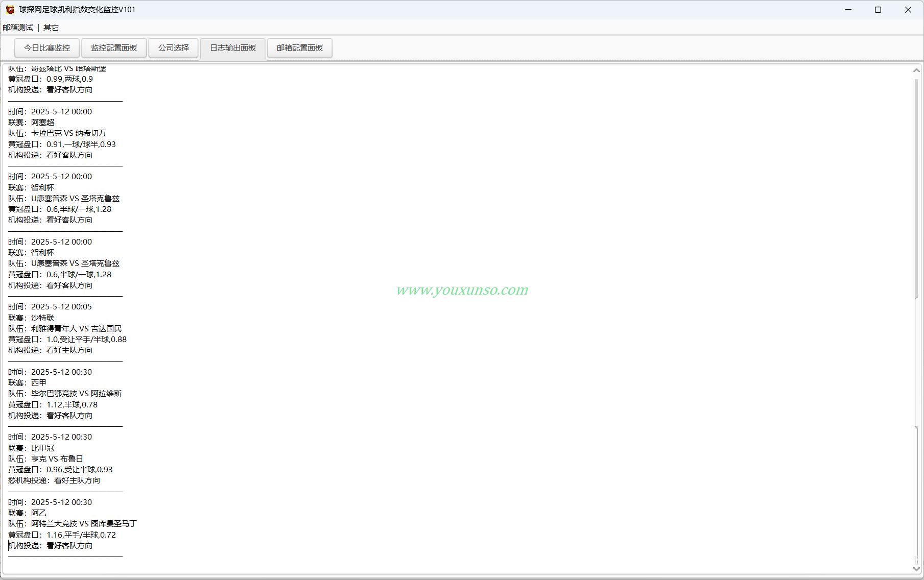Switch to the 监控配置面板 tab

tap(114, 48)
